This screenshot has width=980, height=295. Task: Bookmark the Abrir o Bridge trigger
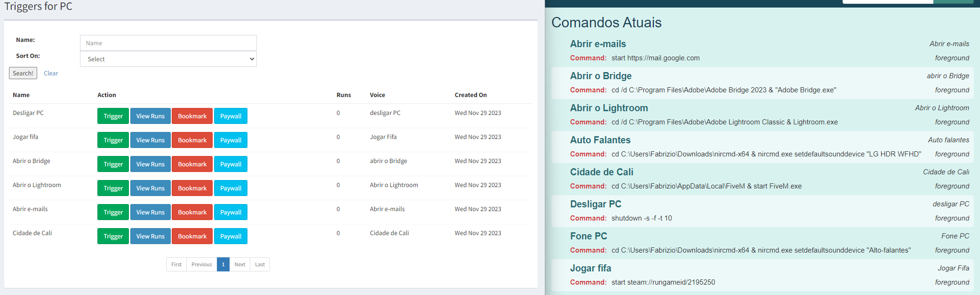click(x=192, y=164)
